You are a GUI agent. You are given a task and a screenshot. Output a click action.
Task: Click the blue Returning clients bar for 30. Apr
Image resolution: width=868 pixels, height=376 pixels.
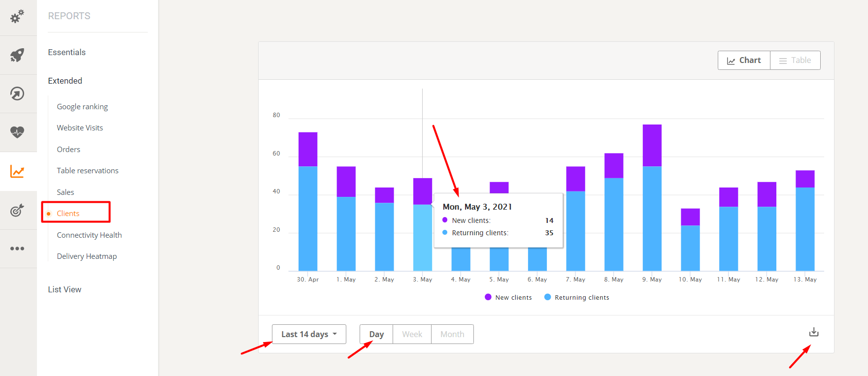308,219
